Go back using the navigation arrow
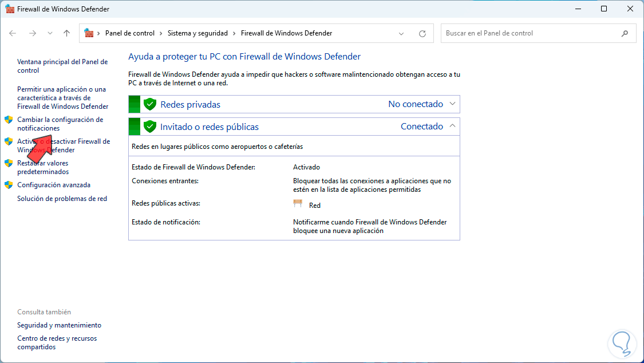644x363 pixels. 13,33
